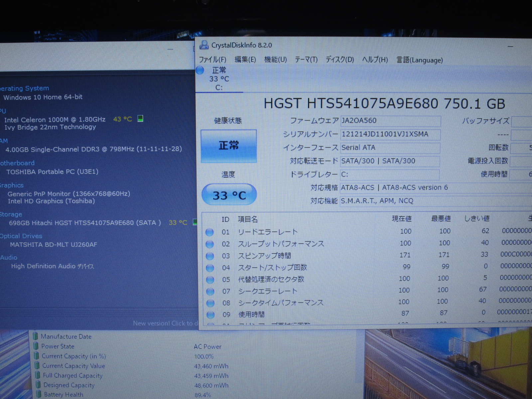Click the 正常 health status button
This screenshot has width=532, height=399.
click(229, 146)
